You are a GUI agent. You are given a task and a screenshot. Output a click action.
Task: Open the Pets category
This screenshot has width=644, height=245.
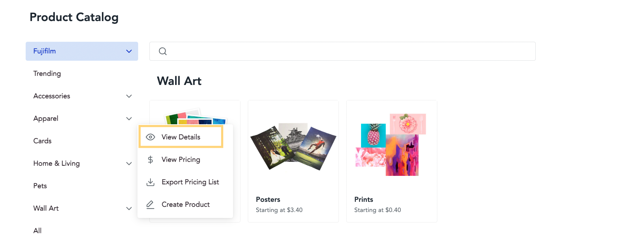coord(40,186)
